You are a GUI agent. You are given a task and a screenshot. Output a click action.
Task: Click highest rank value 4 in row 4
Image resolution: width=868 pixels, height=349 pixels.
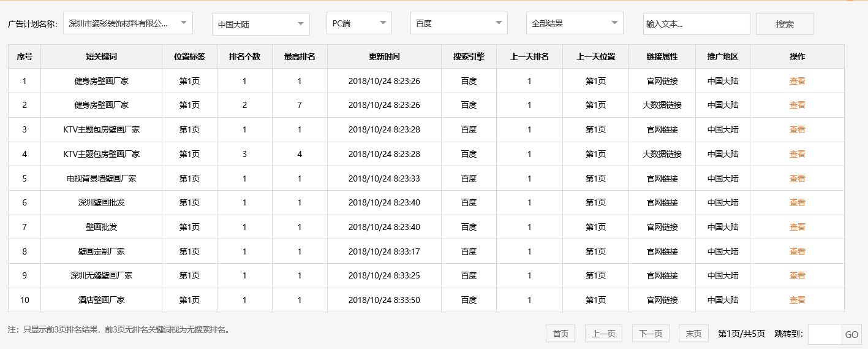(x=300, y=154)
